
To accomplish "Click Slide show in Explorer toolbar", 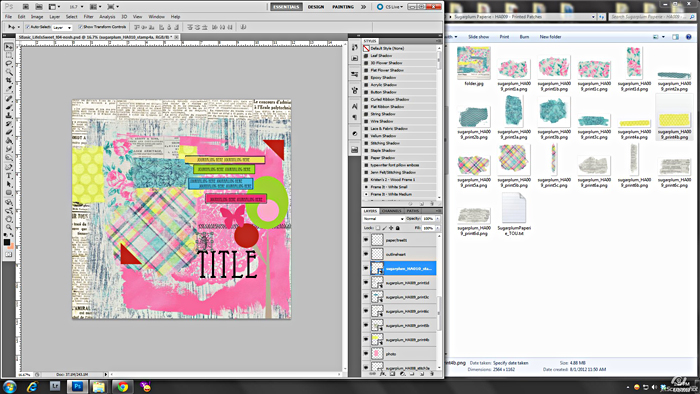I will [x=478, y=37].
